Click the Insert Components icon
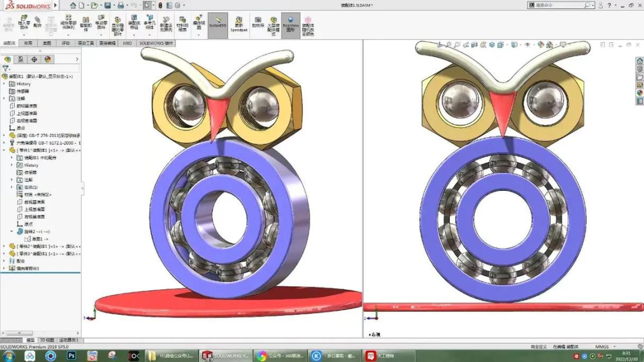The width and height of the screenshot is (644, 362). click(24, 24)
